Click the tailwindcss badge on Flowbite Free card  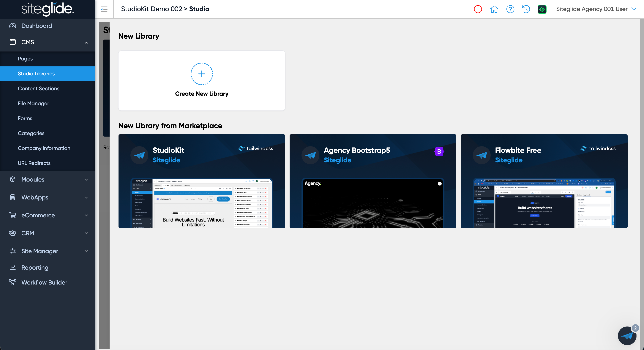point(598,149)
